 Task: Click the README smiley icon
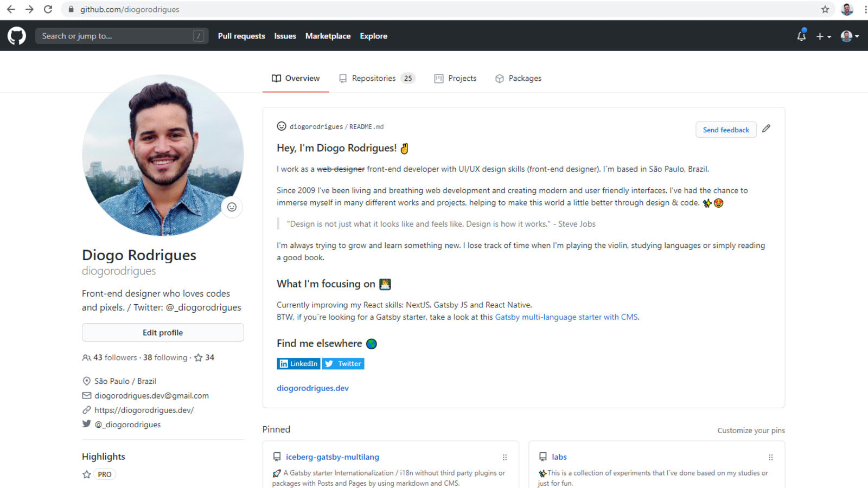click(x=282, y=126)
